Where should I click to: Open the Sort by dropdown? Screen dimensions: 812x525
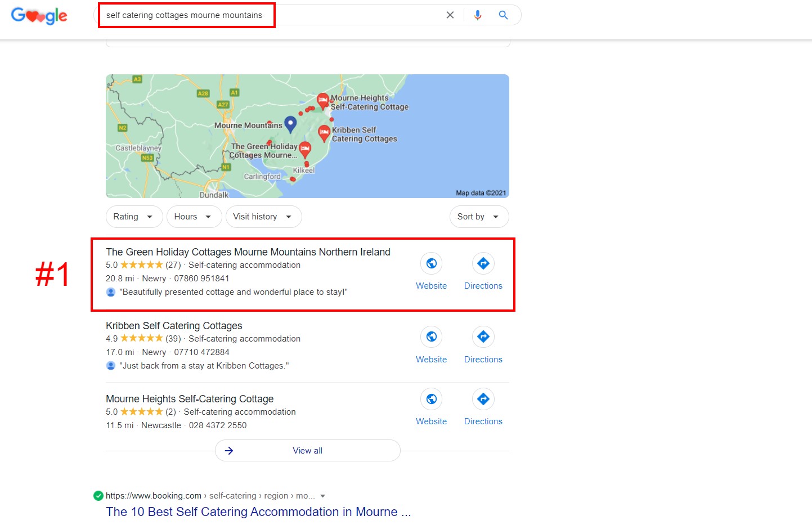point(479,217)
